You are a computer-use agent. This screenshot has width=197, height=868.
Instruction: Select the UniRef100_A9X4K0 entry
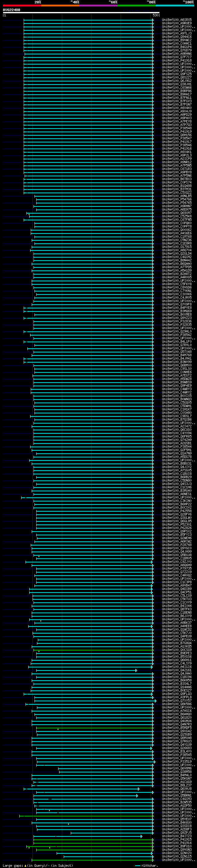(x=177, y=108)
